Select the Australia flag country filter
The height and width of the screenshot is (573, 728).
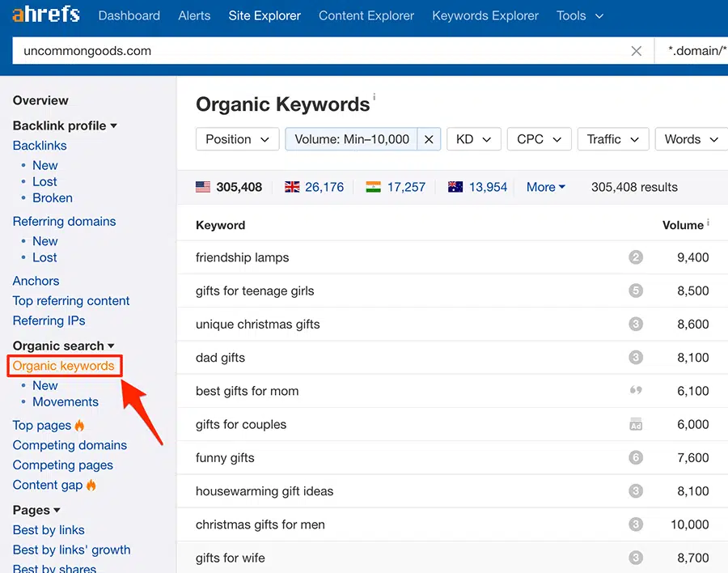(457, 187)
